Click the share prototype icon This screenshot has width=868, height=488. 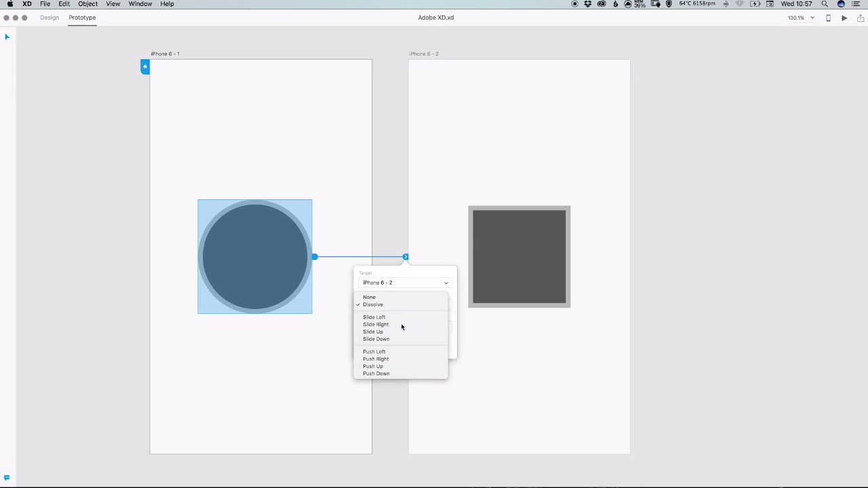[861, 18]
